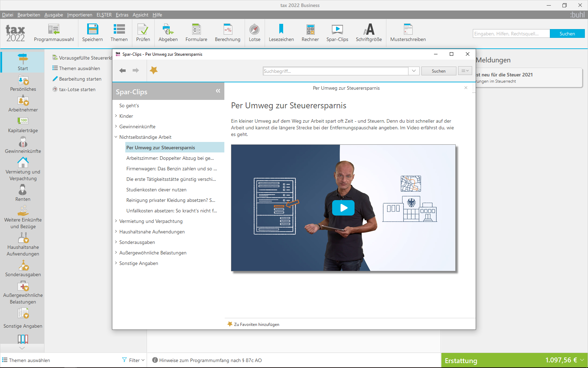Screen dimensions: 588x368
Task: Expand Vermietung und Verpachtung in the Spar-Clips tree
Action: (116, 221)
